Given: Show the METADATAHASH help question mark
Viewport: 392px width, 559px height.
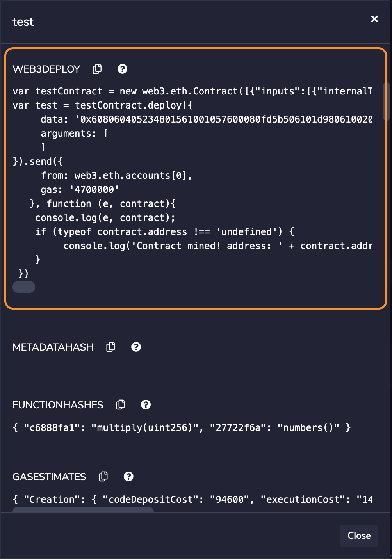Looking at the screenshot, I should (x=136, y=347).
